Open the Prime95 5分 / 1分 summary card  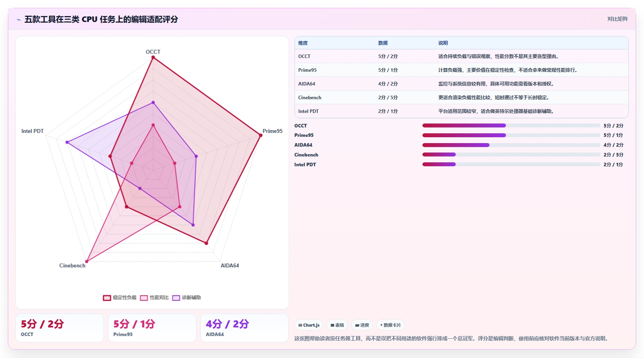[x=152, y=328]
